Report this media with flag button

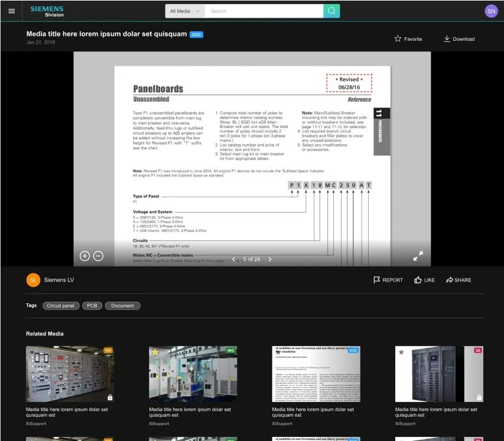[388, 280]
